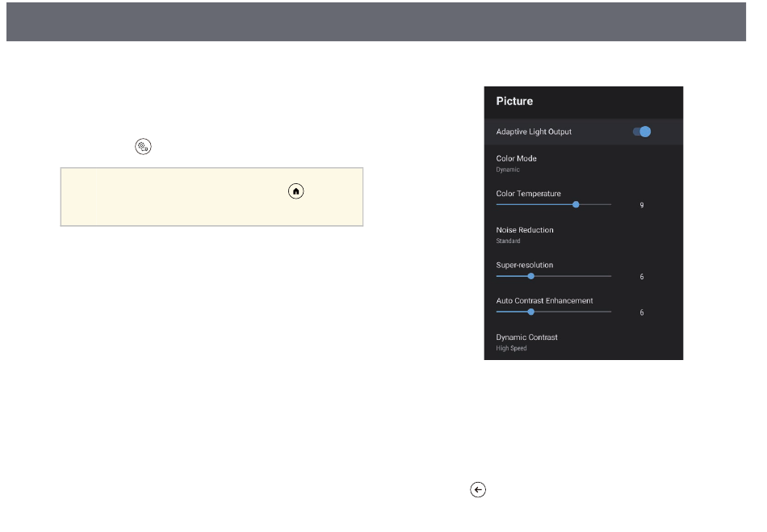Click the Color Temperature label

pyautogui.click(x=528, y=194)
